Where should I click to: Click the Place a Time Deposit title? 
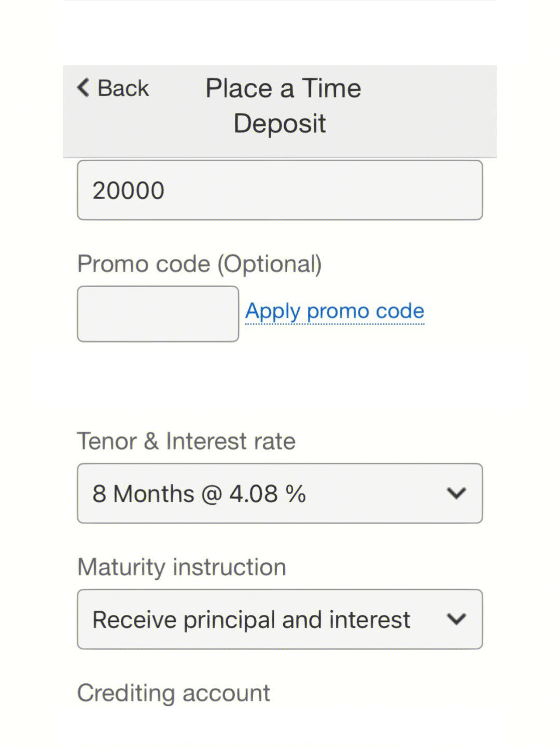[283, 105]
